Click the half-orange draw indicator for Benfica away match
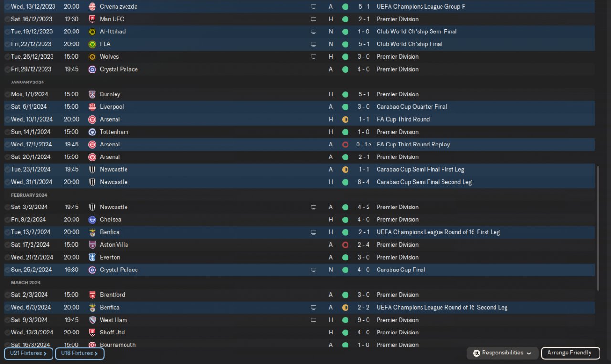The image size is (611, 364). point(345,308)
